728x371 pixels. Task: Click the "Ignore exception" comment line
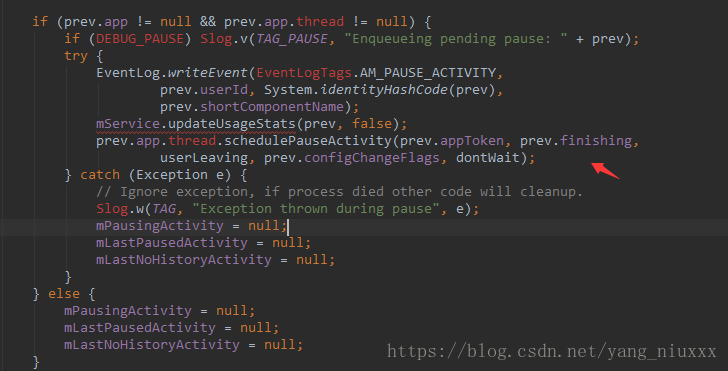(x=339, y=192)
